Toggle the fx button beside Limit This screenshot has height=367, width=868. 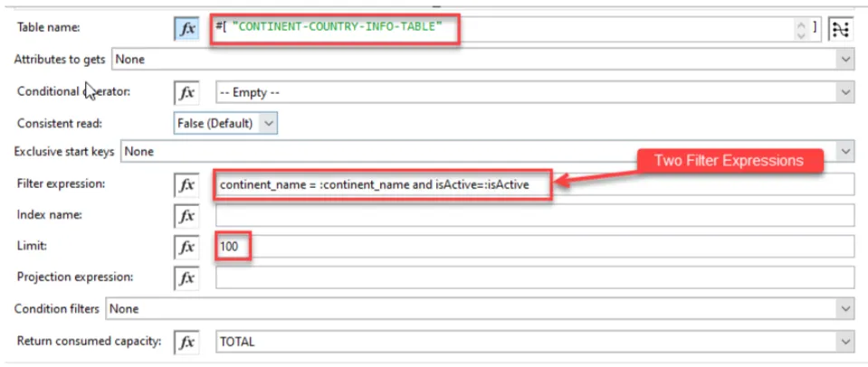click(186, 247)
